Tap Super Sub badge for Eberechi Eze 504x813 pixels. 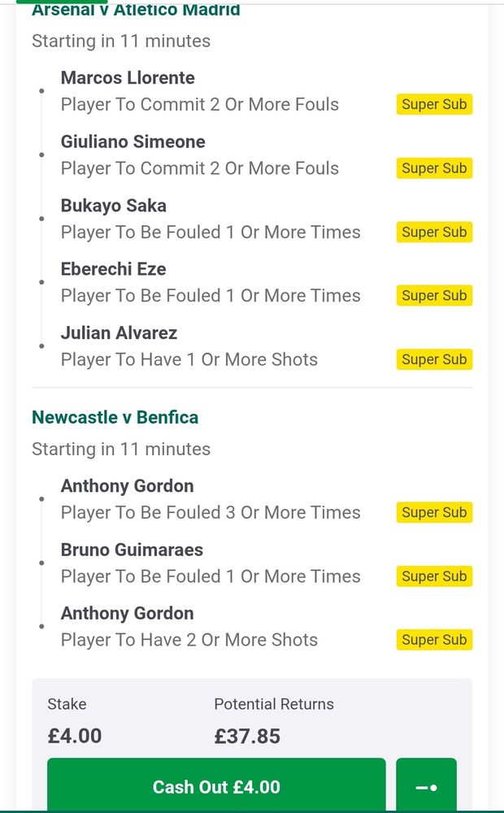(434, 296)
